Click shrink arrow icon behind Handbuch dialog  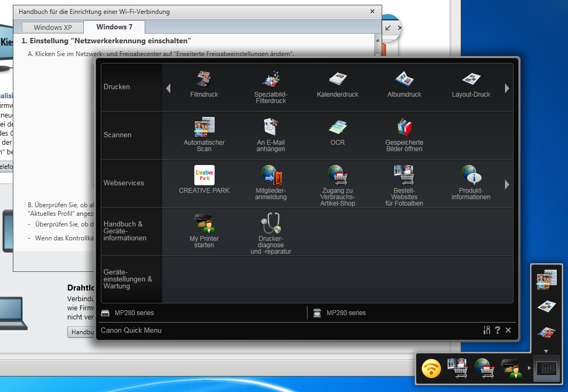388,28
